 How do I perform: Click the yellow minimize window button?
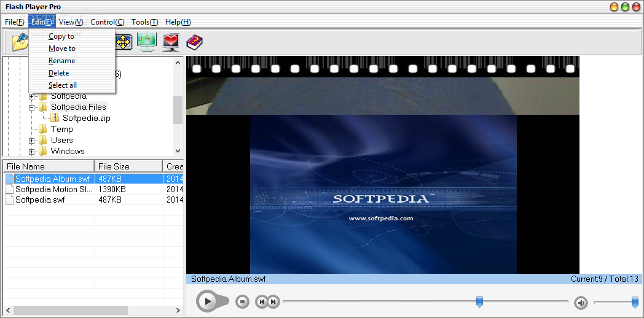(x=615, y=7)
